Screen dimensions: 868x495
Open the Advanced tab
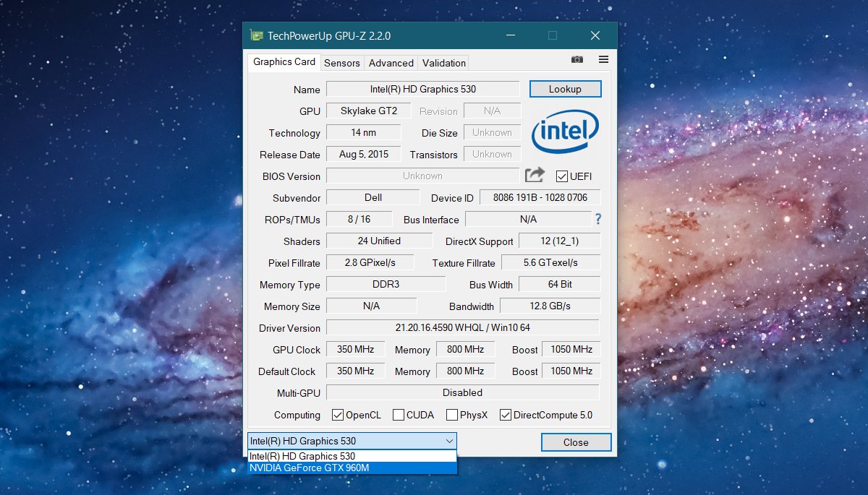(391, 63)
